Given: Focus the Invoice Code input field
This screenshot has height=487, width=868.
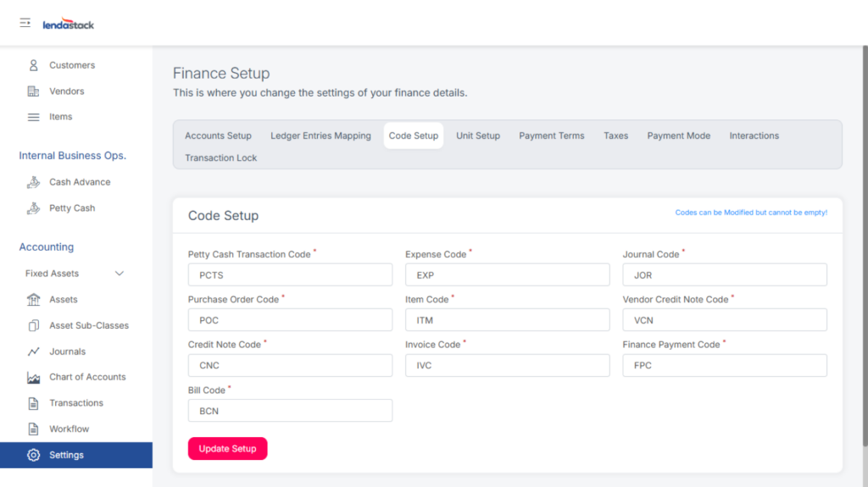Looking at the screenshot, I should (507, 366).
